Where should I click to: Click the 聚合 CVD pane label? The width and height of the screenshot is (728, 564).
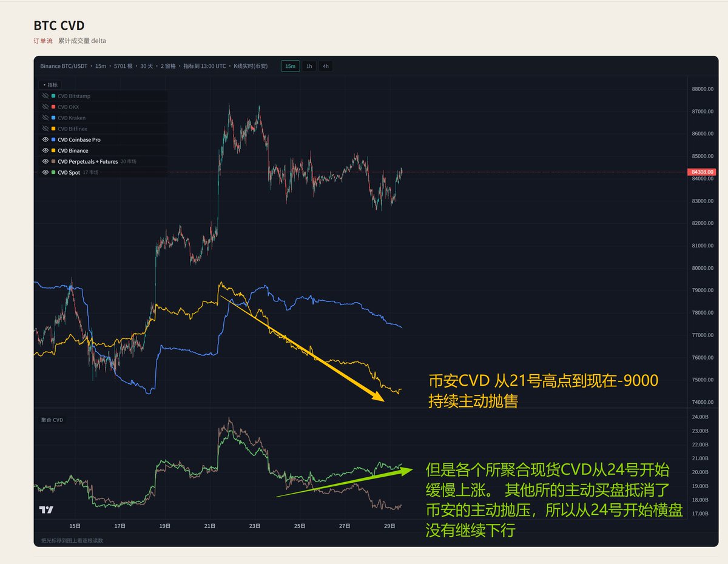[52, 419]
